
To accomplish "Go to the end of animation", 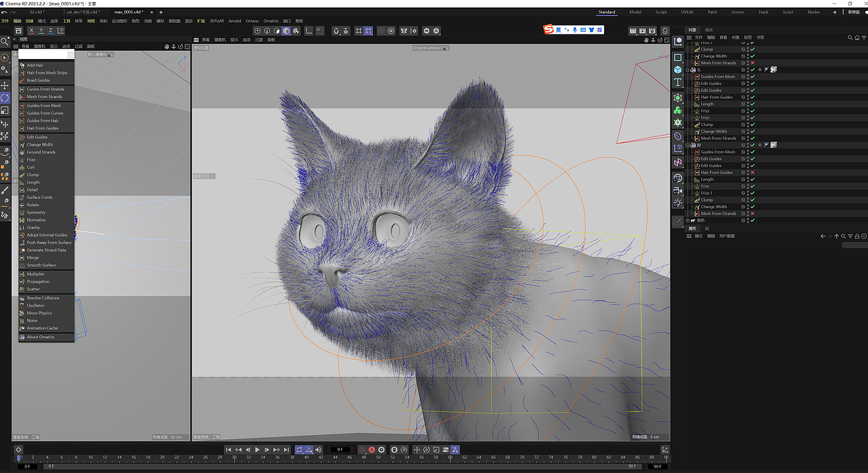I will (x=286, y=449).
